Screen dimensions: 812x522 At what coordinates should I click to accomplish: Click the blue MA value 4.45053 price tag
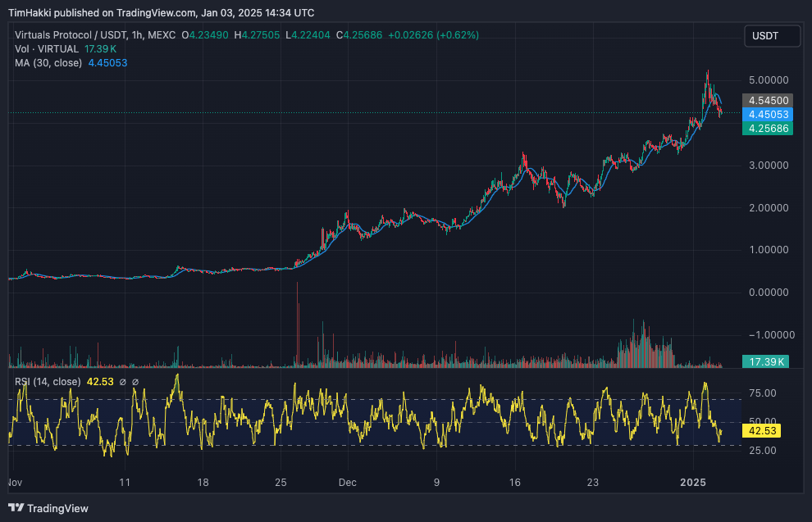[768, 115]
